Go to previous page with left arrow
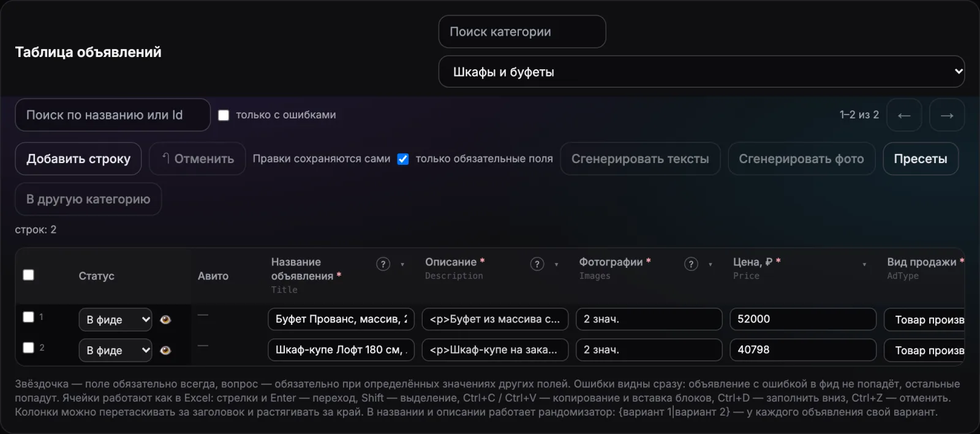 pyautogui.click(x=904, y=115)
